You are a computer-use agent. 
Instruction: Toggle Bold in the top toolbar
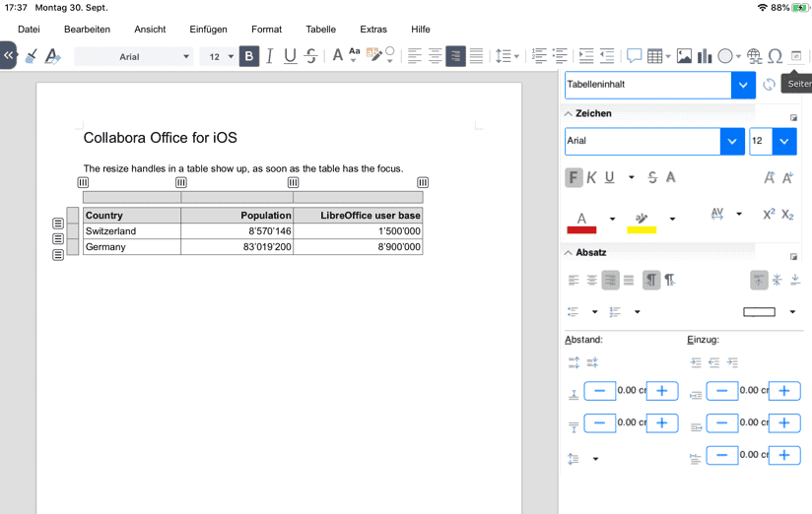click(248, 56)
